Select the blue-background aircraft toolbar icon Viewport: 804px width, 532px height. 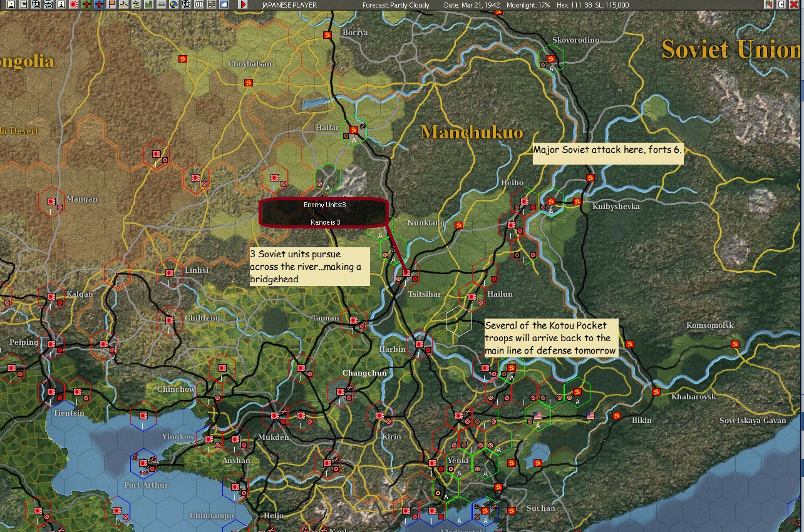tap(99, 4)
